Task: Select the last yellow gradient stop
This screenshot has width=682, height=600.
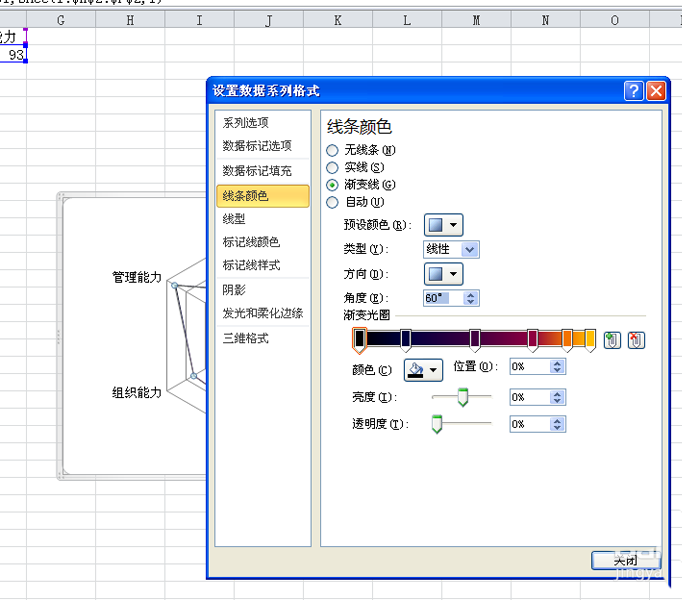Action: pyautogui.click(x=590, y=340)
